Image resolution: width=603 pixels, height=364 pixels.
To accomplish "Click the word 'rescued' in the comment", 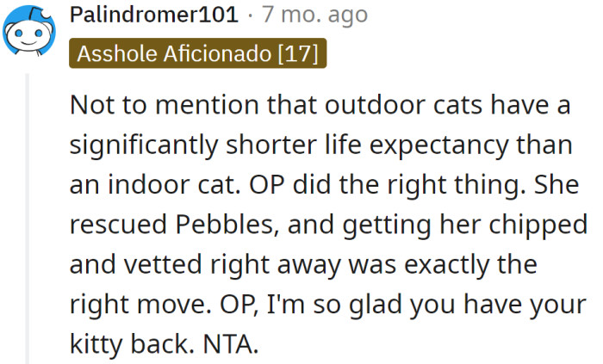I will pos(106,225).
